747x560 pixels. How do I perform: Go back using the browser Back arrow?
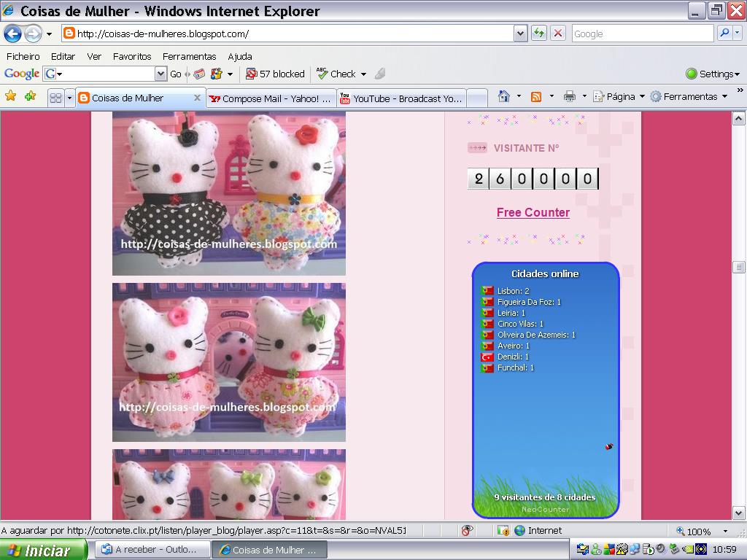coord(12,34)
